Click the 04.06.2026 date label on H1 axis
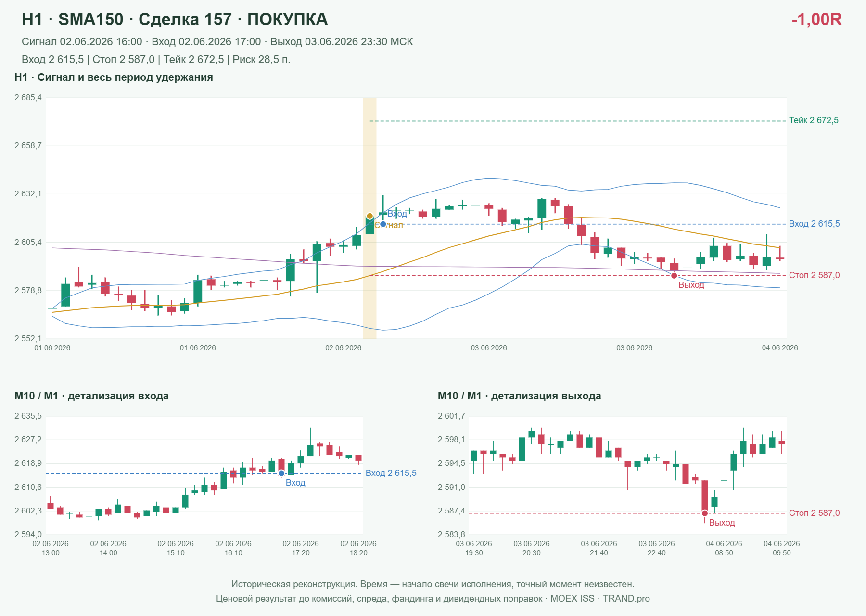The height and width of the screenshot is (616, 866). [x=780, y=348]
